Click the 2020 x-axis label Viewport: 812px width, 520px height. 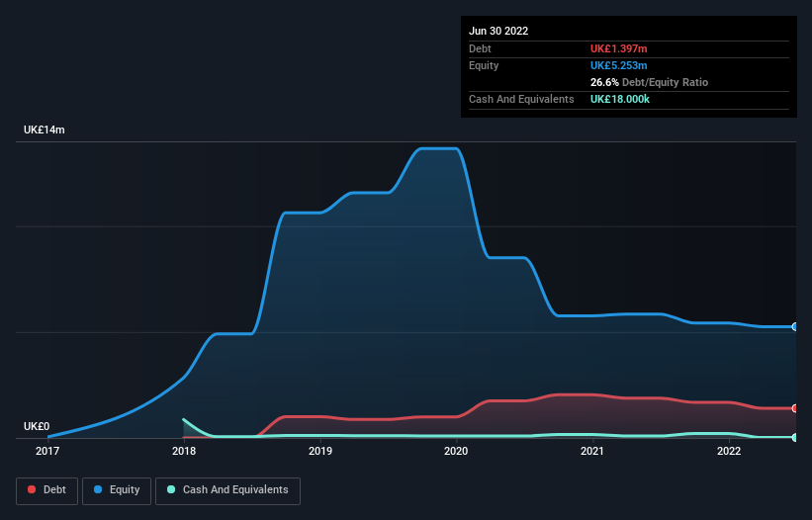point(456,451)
